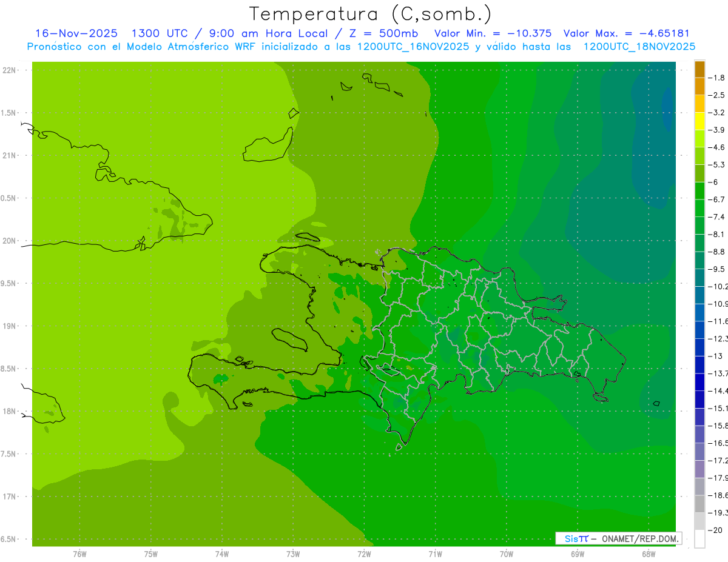Click the "-6.7" legend value

pyautogui.click(x=718, y=199)
